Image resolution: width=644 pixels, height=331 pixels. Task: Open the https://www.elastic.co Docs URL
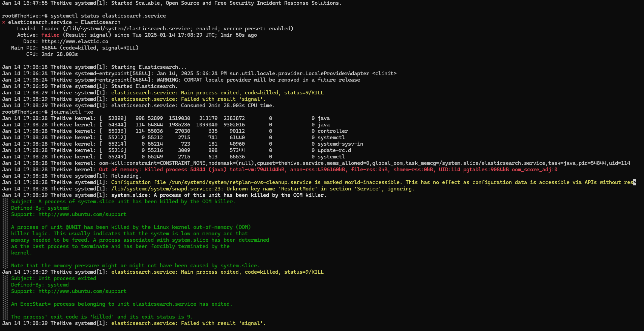[75, 41]
